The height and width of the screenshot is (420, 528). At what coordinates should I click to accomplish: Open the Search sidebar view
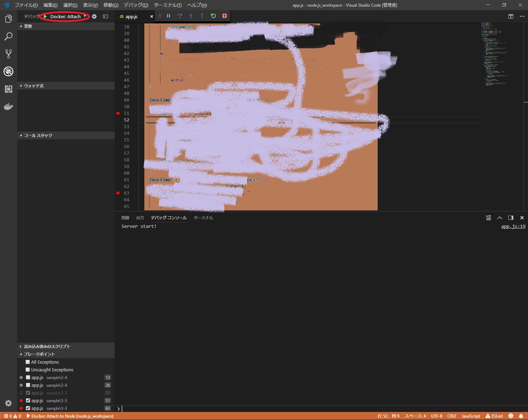tap(8, 36)
